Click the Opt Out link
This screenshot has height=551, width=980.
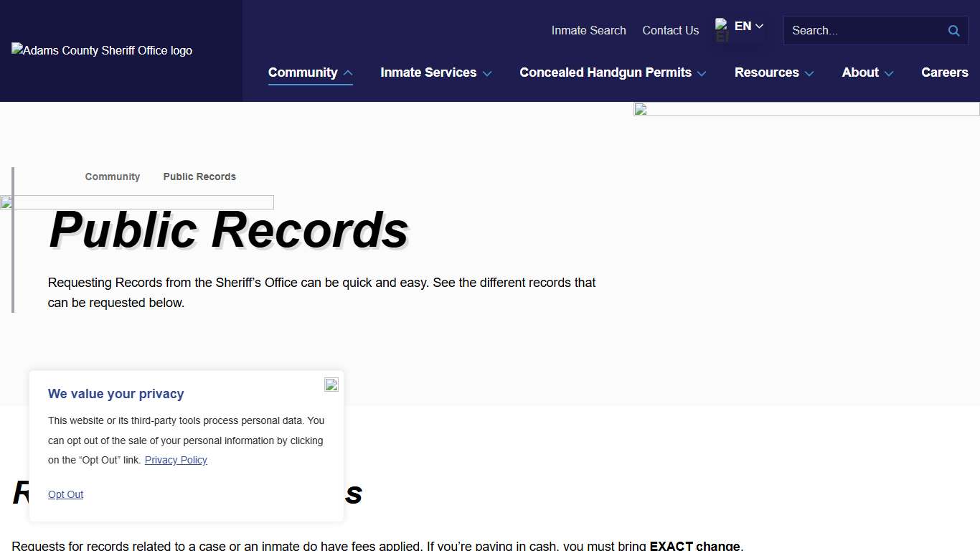tap(65, 494)
